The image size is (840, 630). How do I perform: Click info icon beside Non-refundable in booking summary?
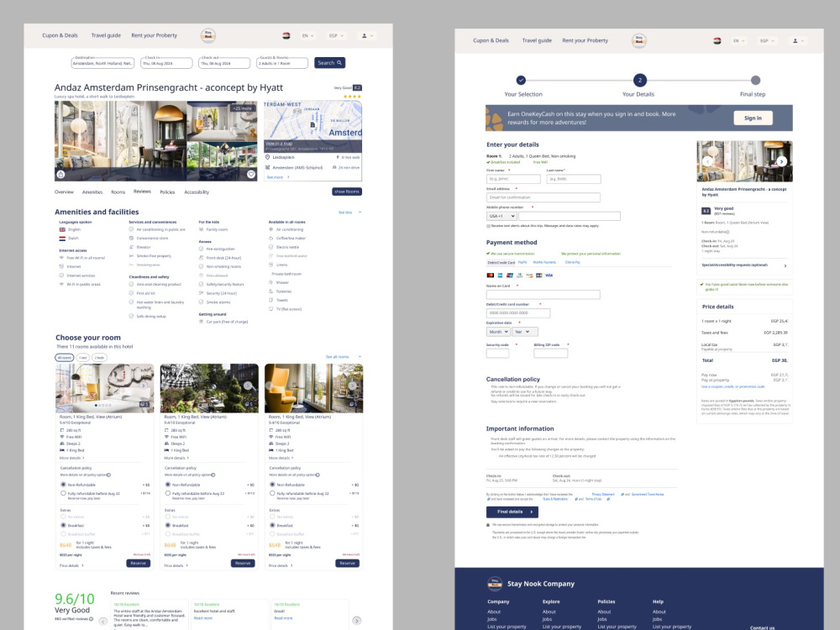[x=728, y=232]
